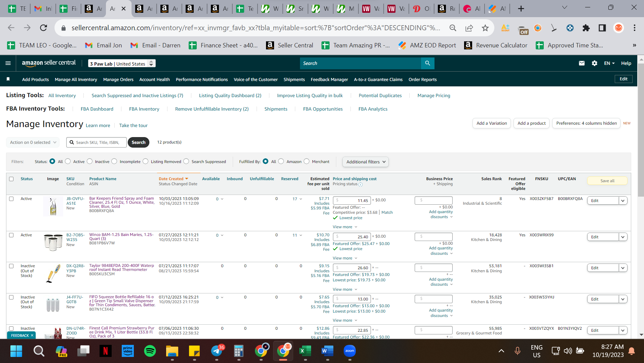Click the price field showing 11.45
Image resolution: width=644 pixels, height=363 pixels.
tap(352, 200)
